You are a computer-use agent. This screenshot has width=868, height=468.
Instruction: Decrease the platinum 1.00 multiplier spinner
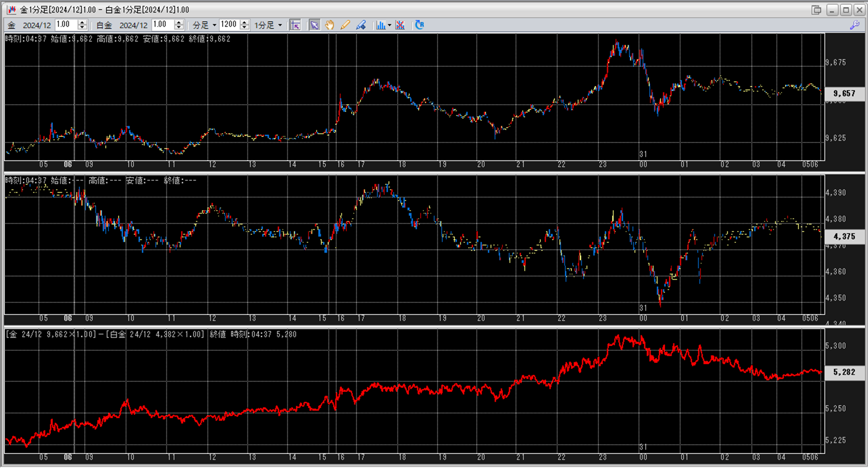[x=179, y=28]
